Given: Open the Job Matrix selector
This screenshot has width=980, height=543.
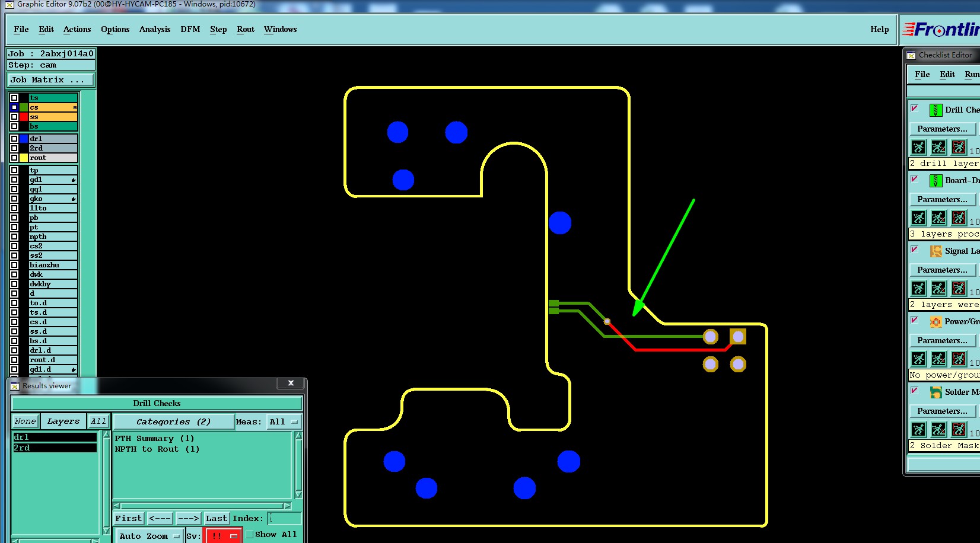Looking at the screenshot, I should (50, 79).
